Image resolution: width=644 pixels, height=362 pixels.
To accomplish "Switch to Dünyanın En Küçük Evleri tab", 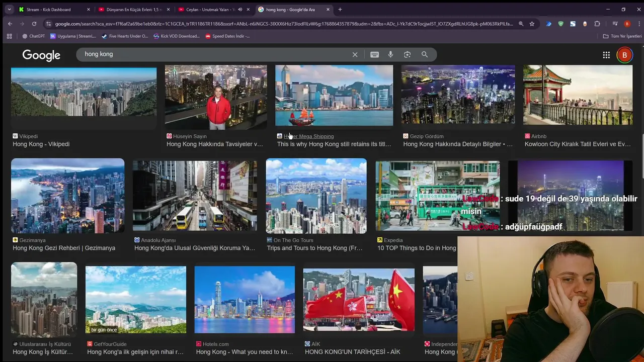I will 133,10.
